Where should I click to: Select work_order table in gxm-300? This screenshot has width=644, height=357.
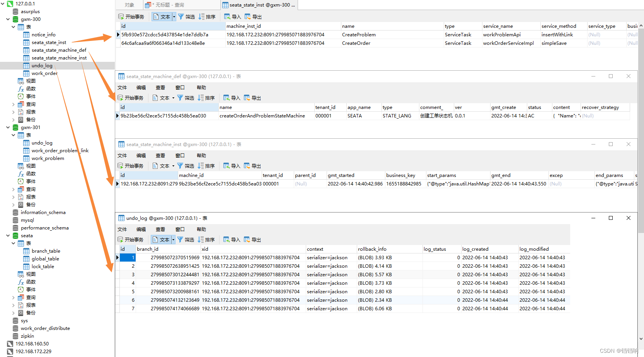point(44,73)
